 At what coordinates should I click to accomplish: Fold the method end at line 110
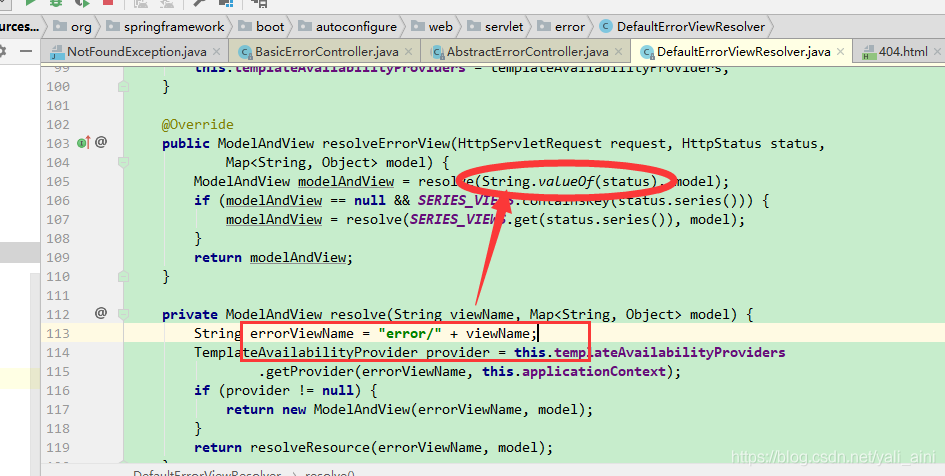coord(123,277)
